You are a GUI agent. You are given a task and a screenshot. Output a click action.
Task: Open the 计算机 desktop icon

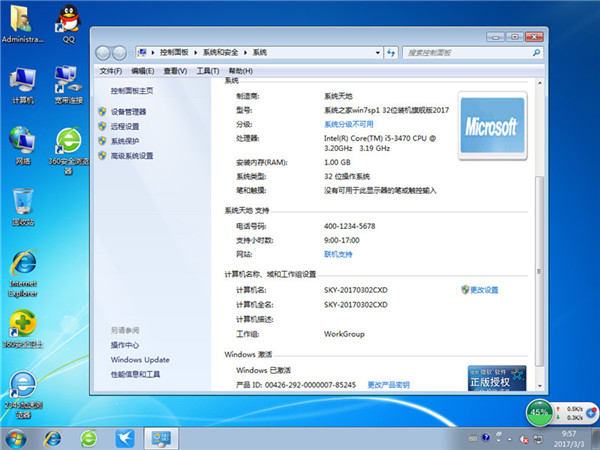tap(23, 85)
